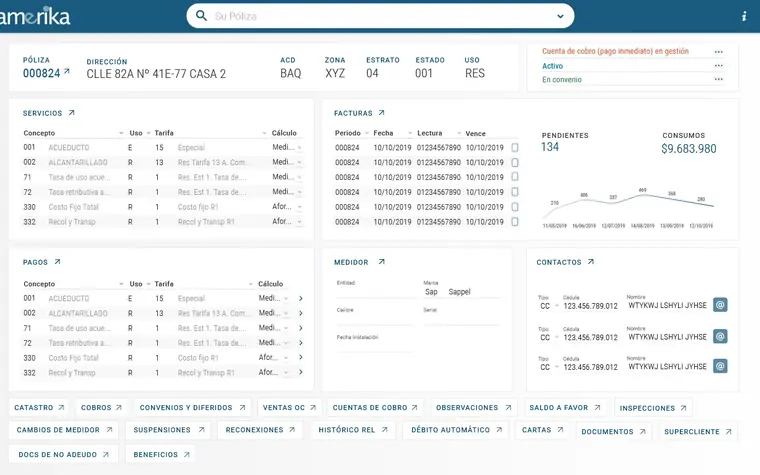This screenshot has height=475, width=760.
Task: Open Pagos row 001 Acueducto arrow
Action: (301, 298)
